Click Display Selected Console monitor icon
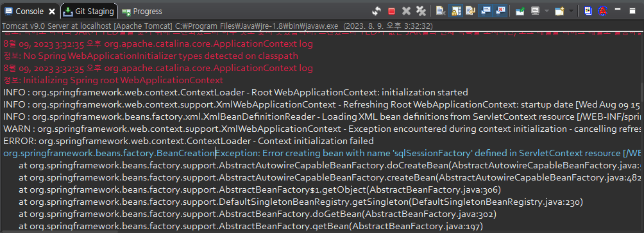This screenshot has height=233, width=644. [535, 11]
